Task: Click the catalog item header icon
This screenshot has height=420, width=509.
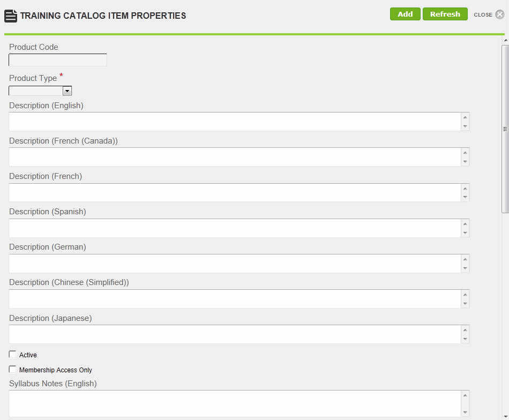Action: [x=11, y=16]
